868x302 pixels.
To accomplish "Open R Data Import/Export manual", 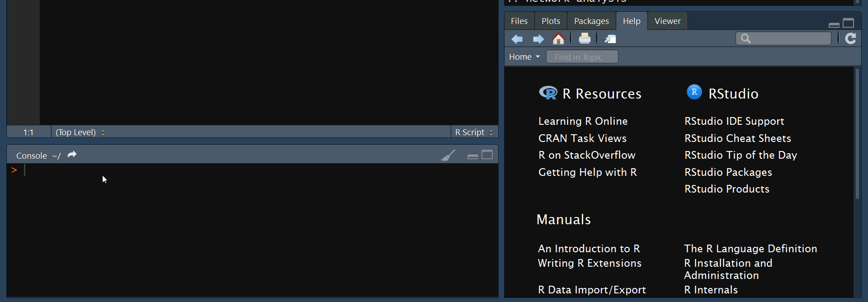I will click(592, 290).
